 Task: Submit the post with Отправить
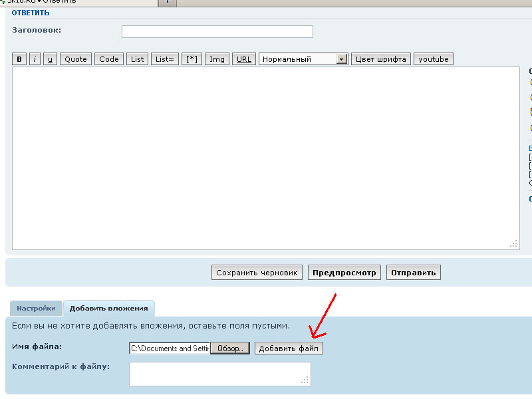coord(413,272)
